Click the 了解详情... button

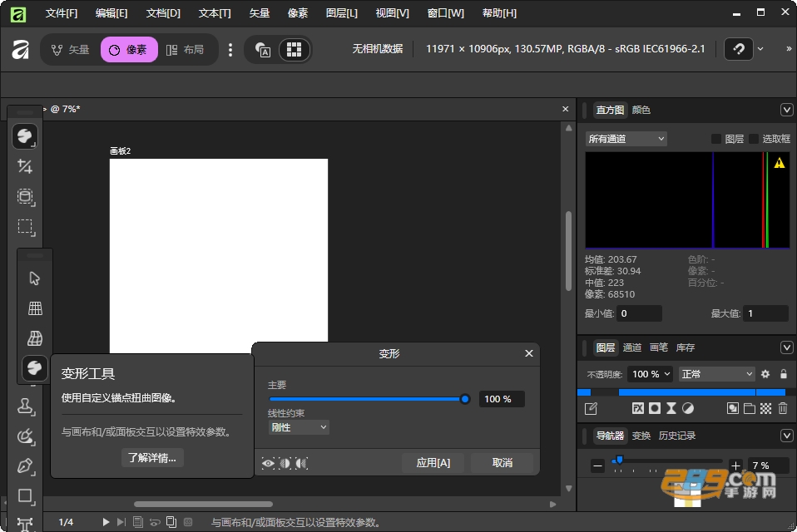152,458
